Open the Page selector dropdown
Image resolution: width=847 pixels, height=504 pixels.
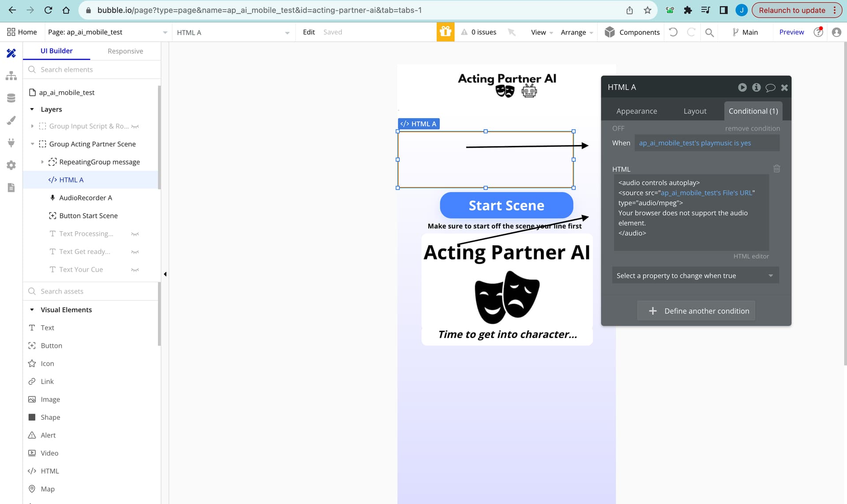[108, 32]
